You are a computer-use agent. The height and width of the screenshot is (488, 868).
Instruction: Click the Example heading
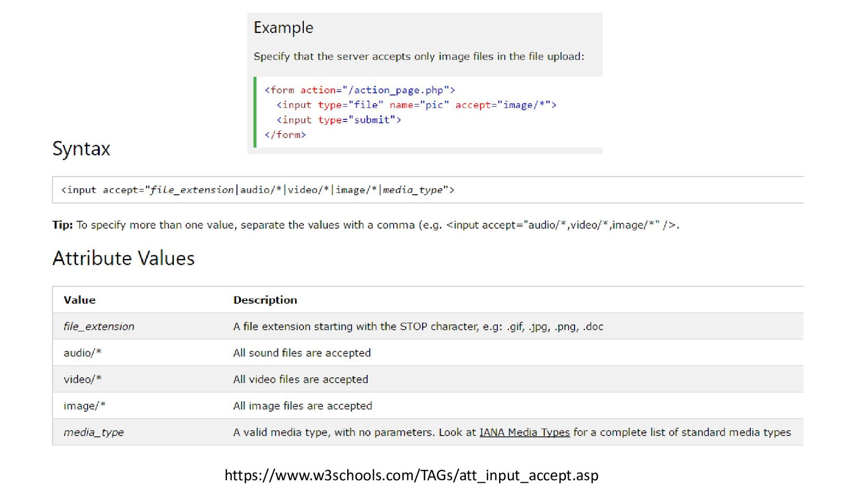pos(283,28)
